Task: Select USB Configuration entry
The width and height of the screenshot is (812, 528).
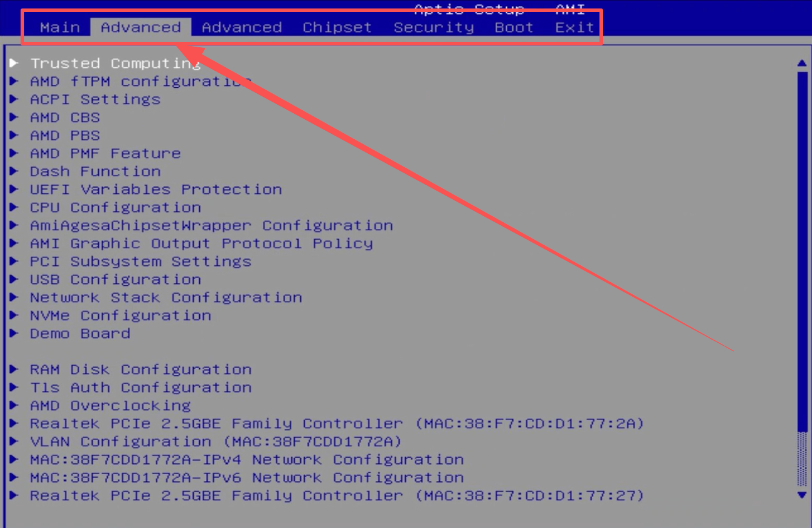Action: click(x=115, y=280)
